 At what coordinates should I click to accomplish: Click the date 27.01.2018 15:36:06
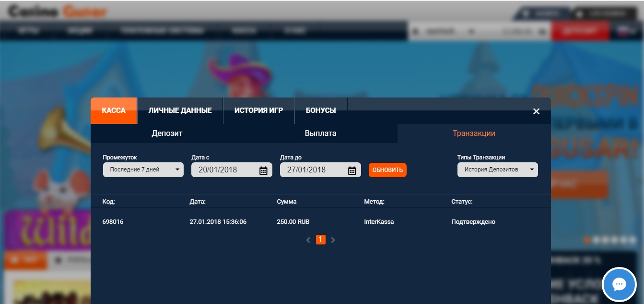218,222
